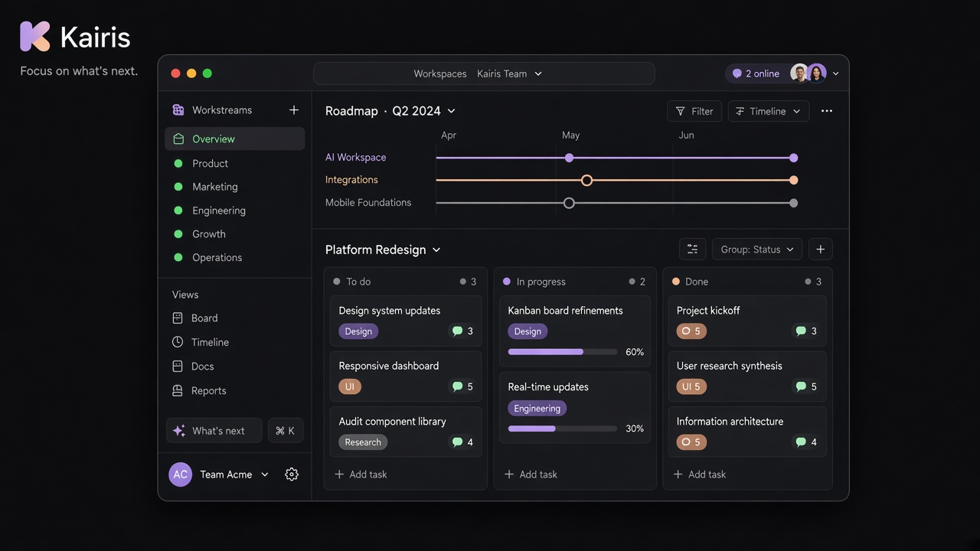Open the Group: Status dropdown
The width and height of the screenshot is (980, 551).
pos(757,249)
